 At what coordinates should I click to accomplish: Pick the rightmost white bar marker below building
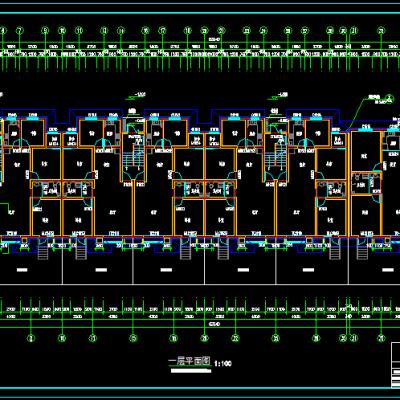point(387,270)
